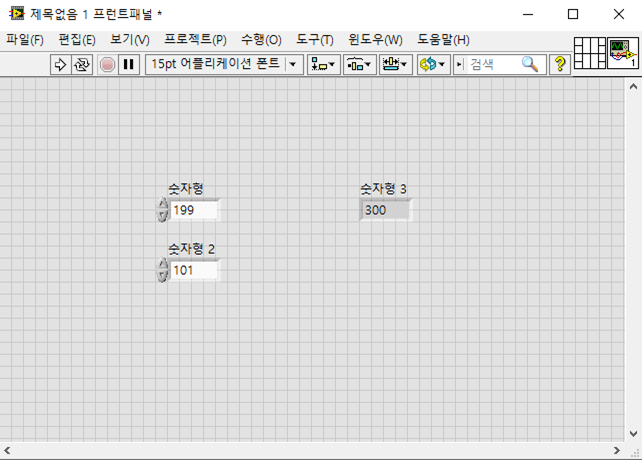This screenshot has width=642, height=460.
Task: Close the front panel window
Action: click(x=619, y=14)
